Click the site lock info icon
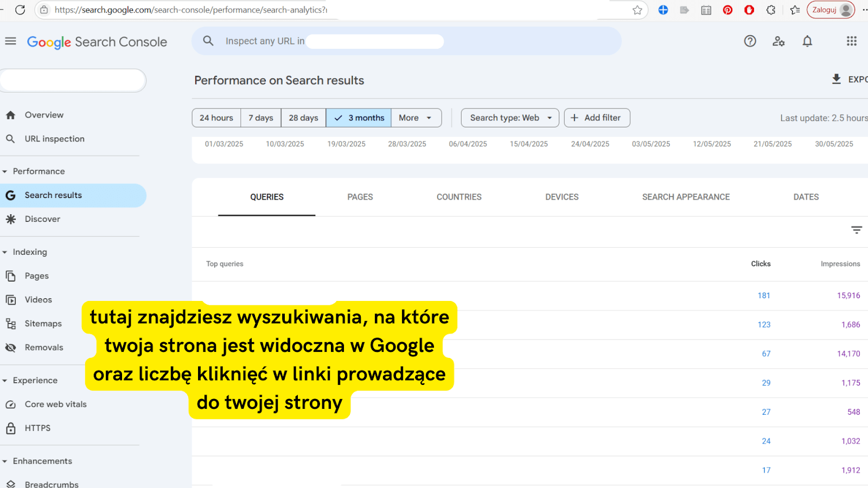 pyautogui.click(x=44, y=10)
